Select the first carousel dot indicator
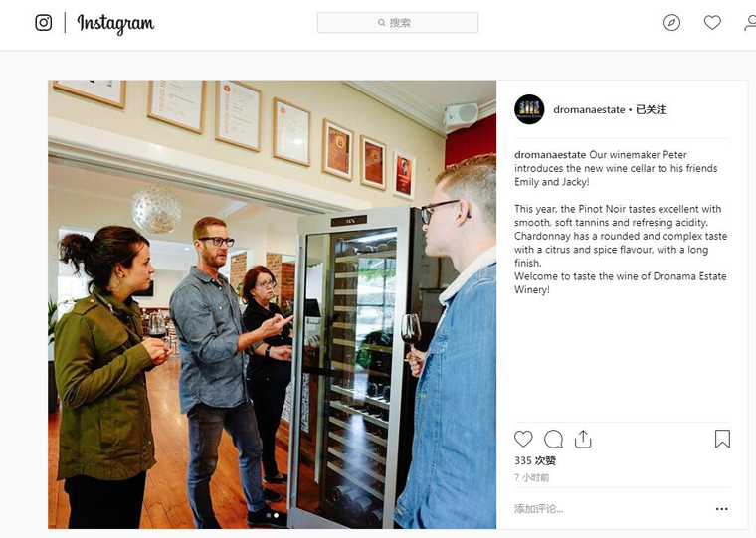Viewport: 756px width, 538px height. tap(269, 515)
